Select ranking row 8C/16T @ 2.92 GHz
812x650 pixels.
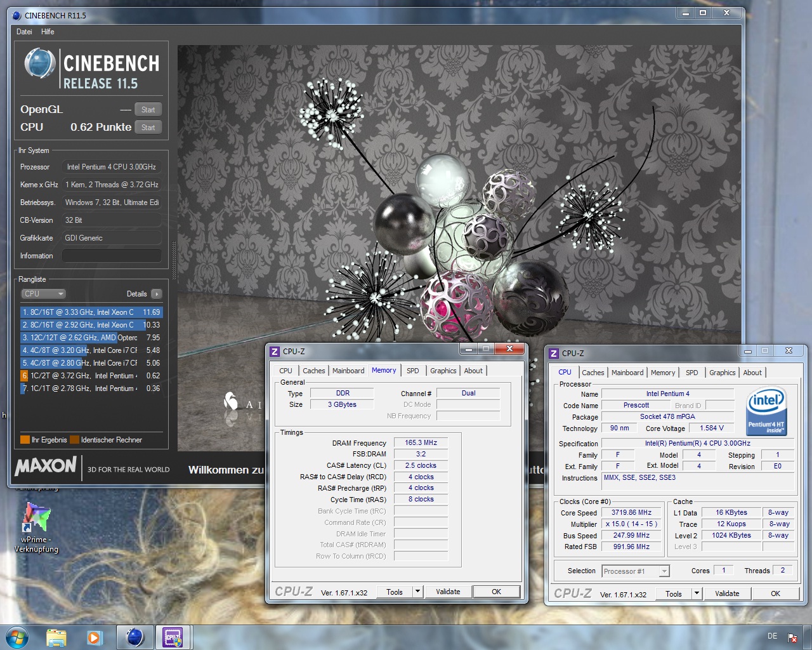click(92, 325)
